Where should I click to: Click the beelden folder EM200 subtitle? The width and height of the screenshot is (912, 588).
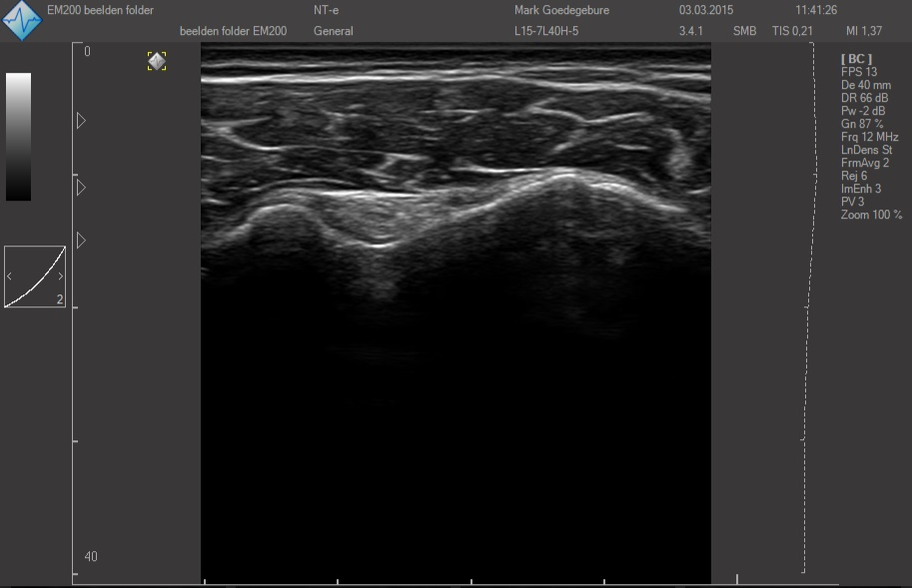(233, 31)
